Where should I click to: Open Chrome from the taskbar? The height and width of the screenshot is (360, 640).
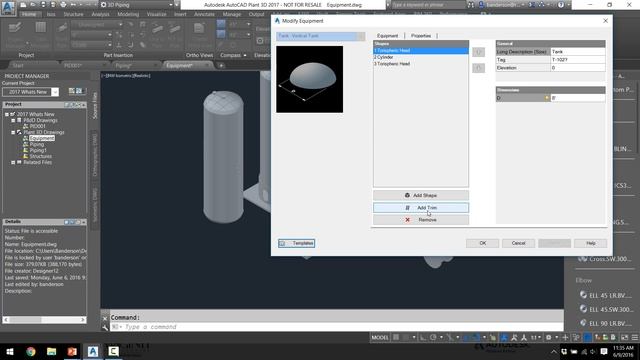point(31,351)
